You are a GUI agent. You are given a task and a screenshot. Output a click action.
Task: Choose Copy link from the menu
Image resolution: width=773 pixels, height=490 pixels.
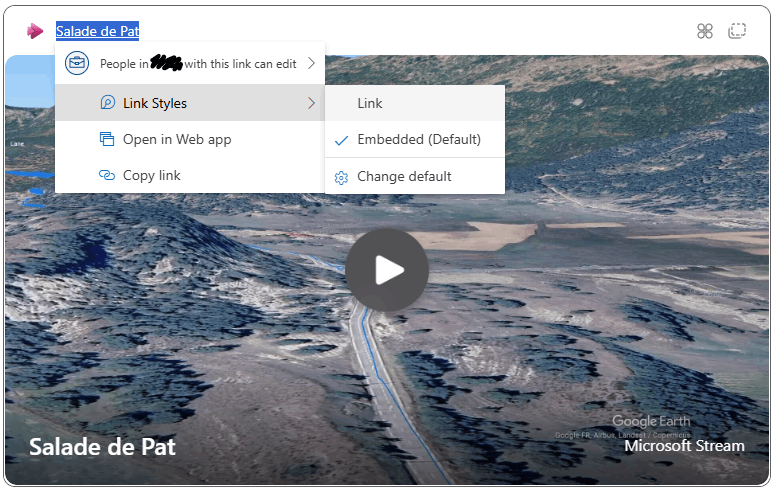click(x=190, y=175)
